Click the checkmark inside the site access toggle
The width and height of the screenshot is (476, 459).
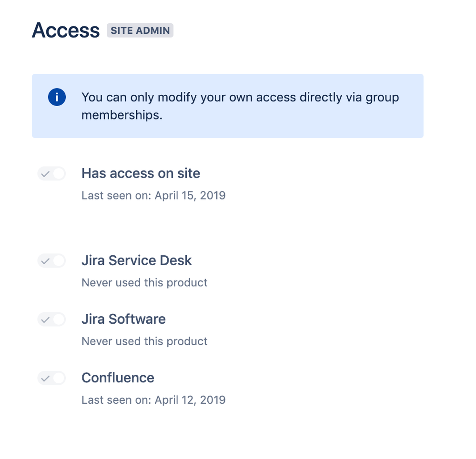tap(45, 174)
